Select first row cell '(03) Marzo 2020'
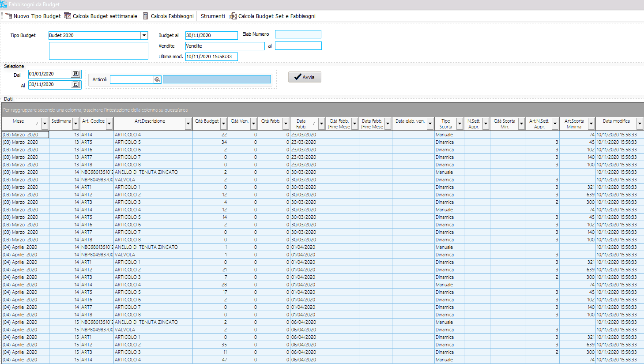This screenshot has width=644, height=364. tap(25, 135)
